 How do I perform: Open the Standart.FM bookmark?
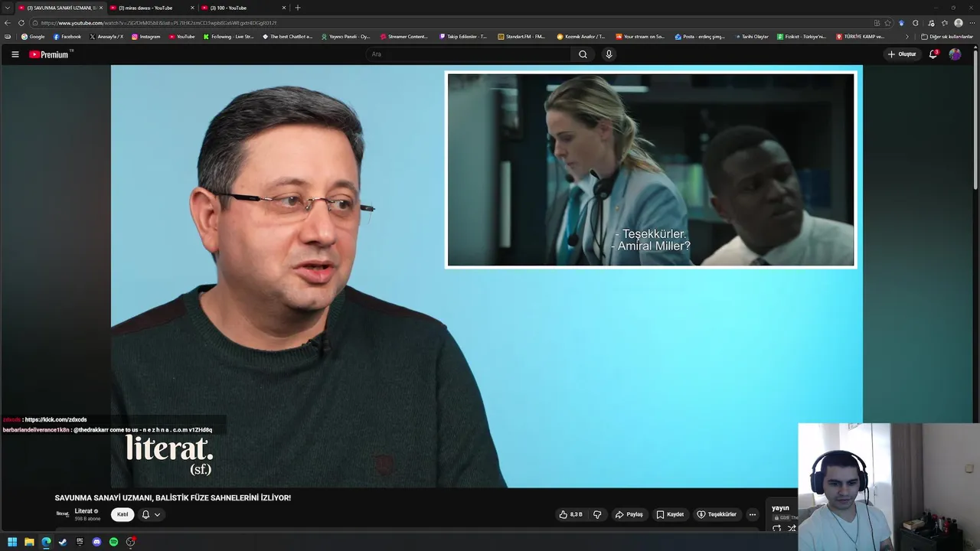coord(521,37)
